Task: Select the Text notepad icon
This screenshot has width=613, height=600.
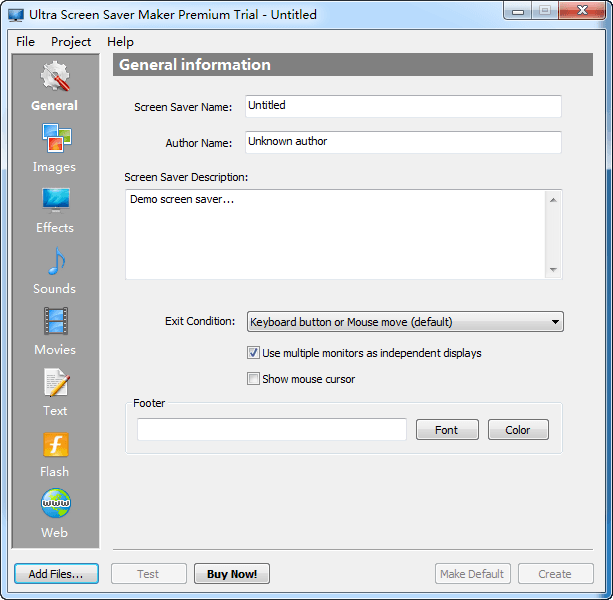Action: (55, 383)
